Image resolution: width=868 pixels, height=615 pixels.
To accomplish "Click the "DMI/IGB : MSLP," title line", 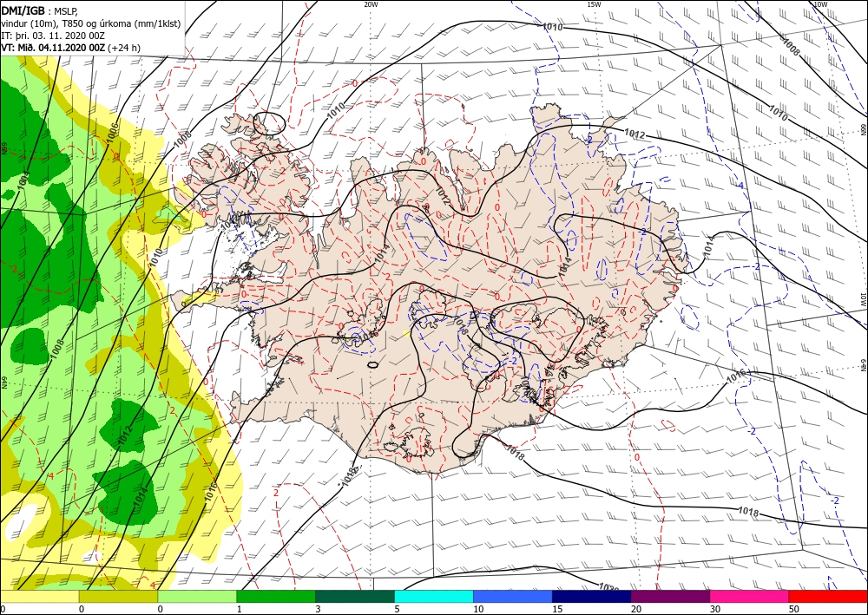I will tap(40, 11).
